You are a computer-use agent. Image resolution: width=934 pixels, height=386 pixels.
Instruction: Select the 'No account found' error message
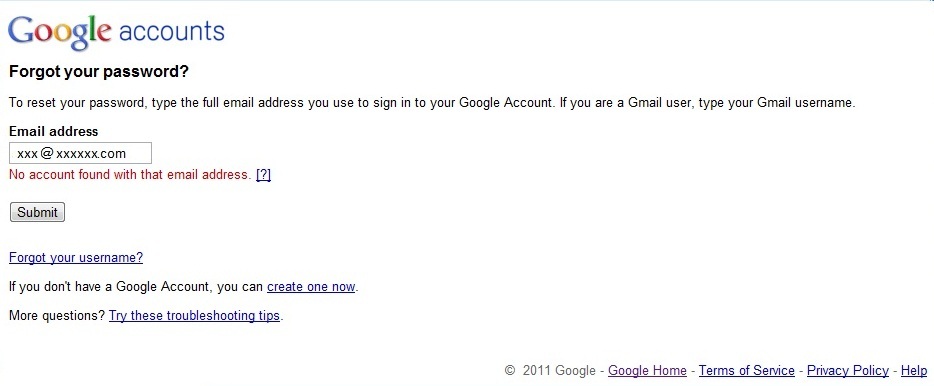click(x=130, y=175)
